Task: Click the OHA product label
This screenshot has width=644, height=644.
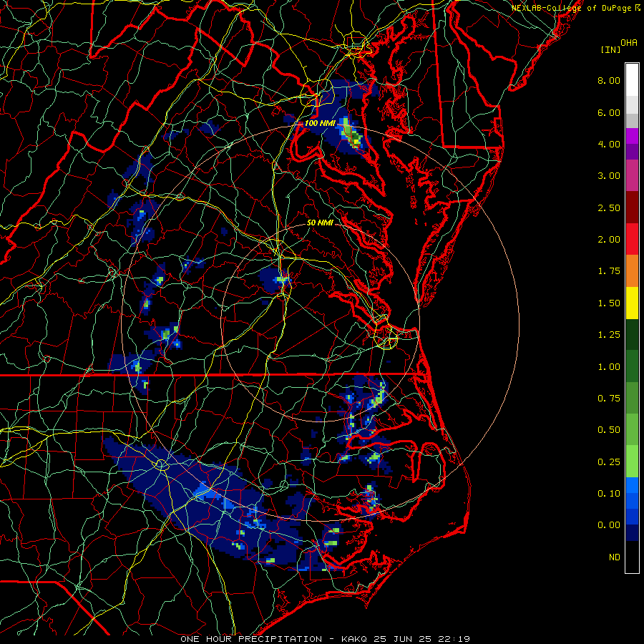Action: (x=629, y=43)
